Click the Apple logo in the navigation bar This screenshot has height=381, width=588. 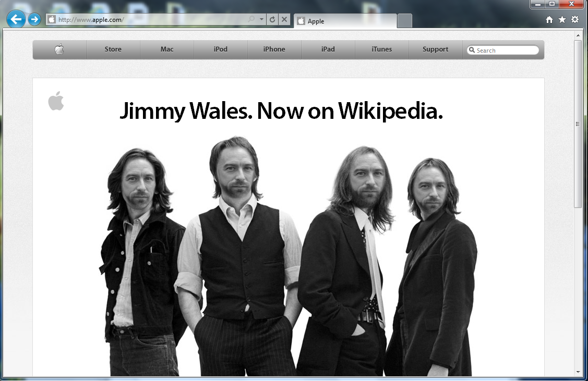[x=59, y=50]
